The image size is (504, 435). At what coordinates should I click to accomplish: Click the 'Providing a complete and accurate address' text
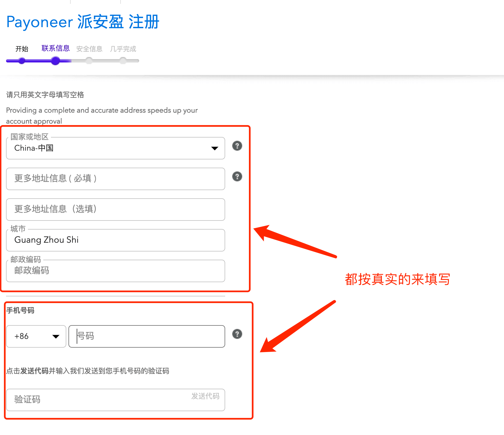coord(102,116)
